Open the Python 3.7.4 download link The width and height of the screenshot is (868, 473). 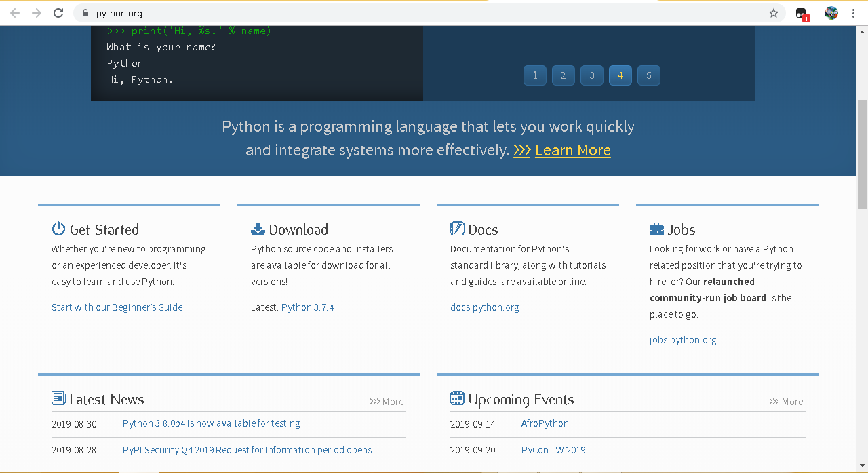[307, 307]
